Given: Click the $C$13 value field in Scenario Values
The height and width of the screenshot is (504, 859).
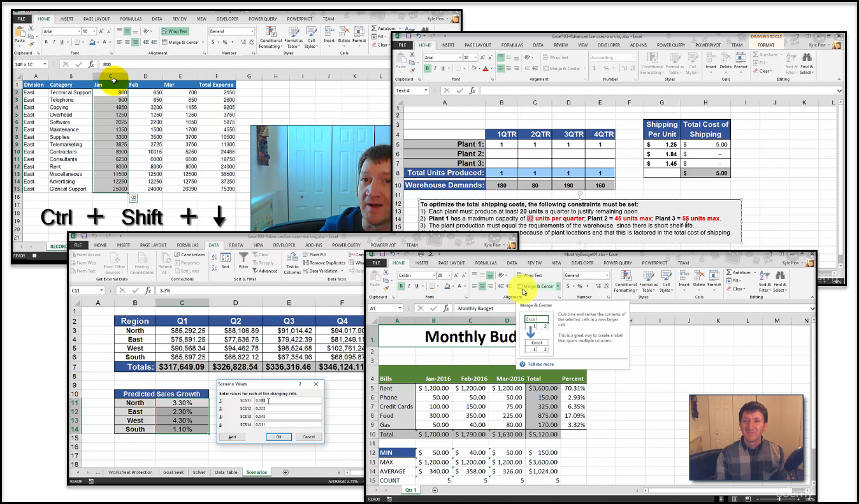Looking at the screenshot, I should (x=288, y=416).
